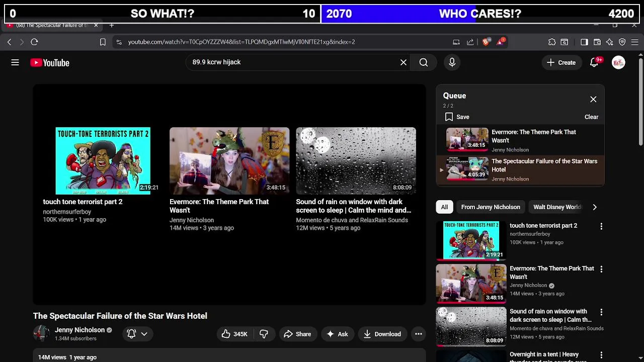Click the browser address bar URL

(242, 42)
